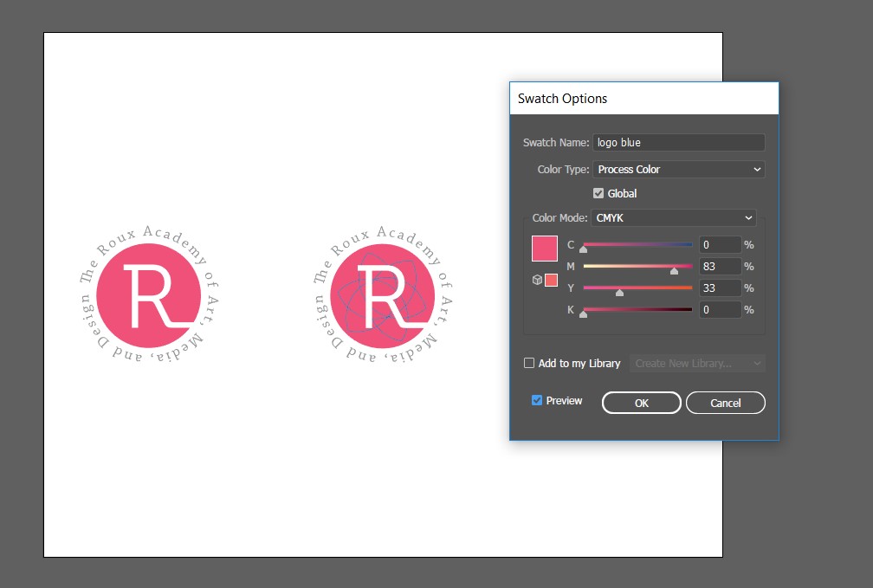
Task: Open the Color Type dropdown
Action: pos(678,169)
